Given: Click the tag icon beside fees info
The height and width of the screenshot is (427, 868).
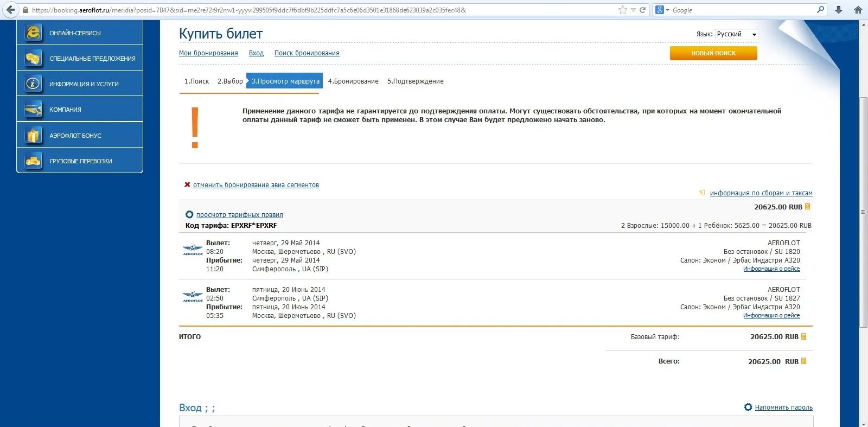Looking at the screenshot, I should [x=702, y=193].
